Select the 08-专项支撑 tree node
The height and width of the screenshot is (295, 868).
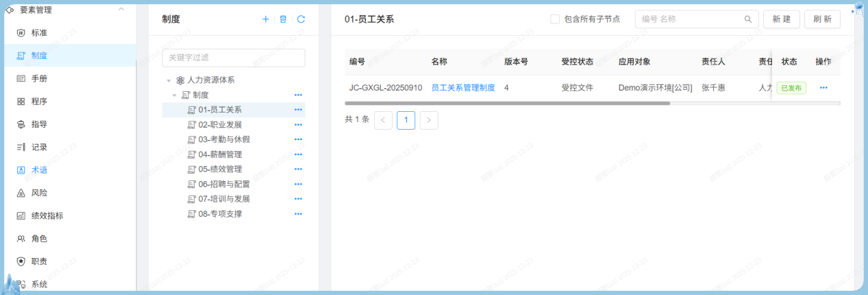[x=220, y=214]
